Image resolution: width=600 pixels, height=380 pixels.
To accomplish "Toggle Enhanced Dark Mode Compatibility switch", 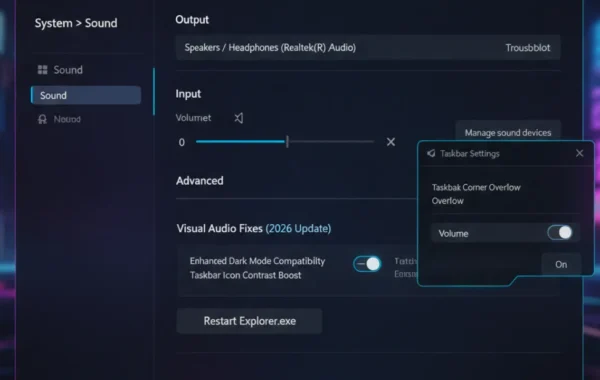I will (x=367, y=264).
